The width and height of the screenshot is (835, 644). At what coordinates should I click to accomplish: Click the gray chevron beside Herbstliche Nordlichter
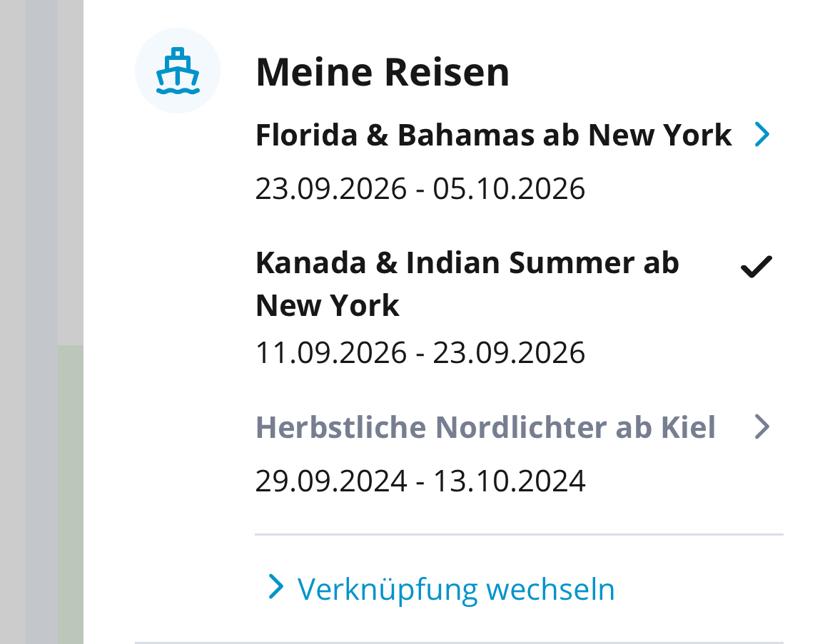[762, 427]
